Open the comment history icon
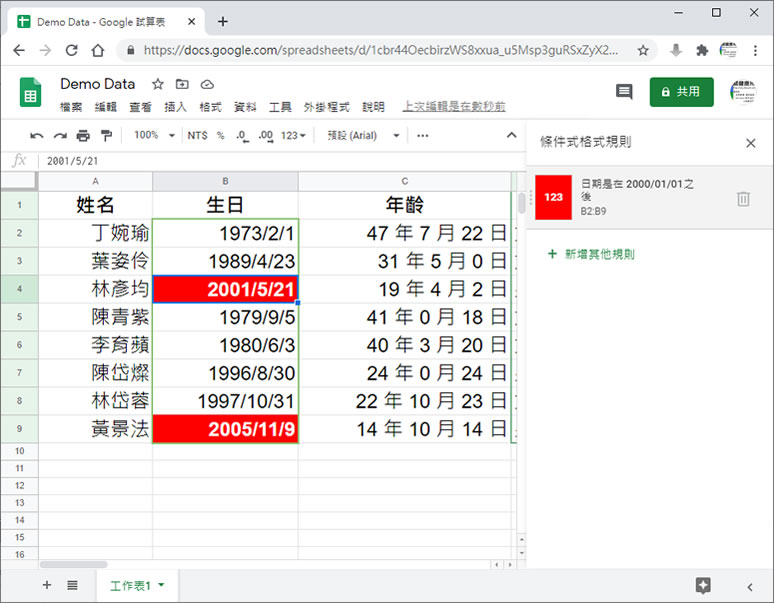The height and width of the screenshot is (604, 775). 624,92
